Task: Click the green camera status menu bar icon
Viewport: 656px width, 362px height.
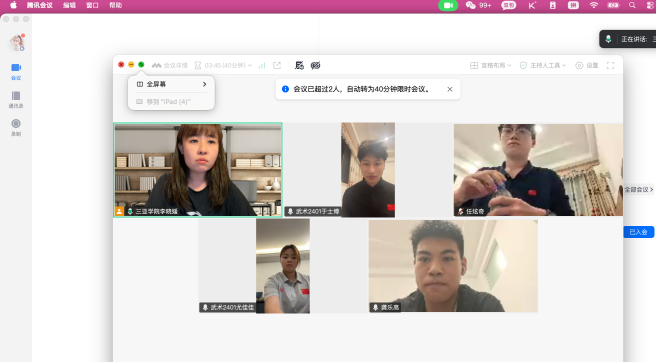Action: click(448, 5)
